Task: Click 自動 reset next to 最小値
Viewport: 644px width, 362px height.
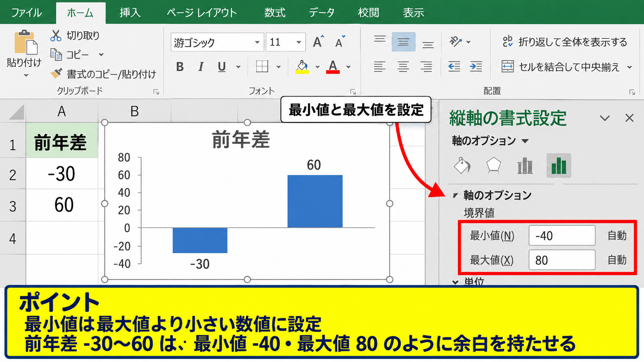Action: 617,235
